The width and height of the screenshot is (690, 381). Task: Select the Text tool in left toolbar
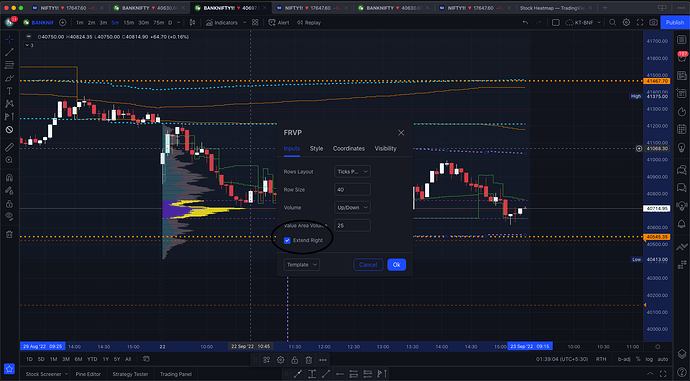9,91
